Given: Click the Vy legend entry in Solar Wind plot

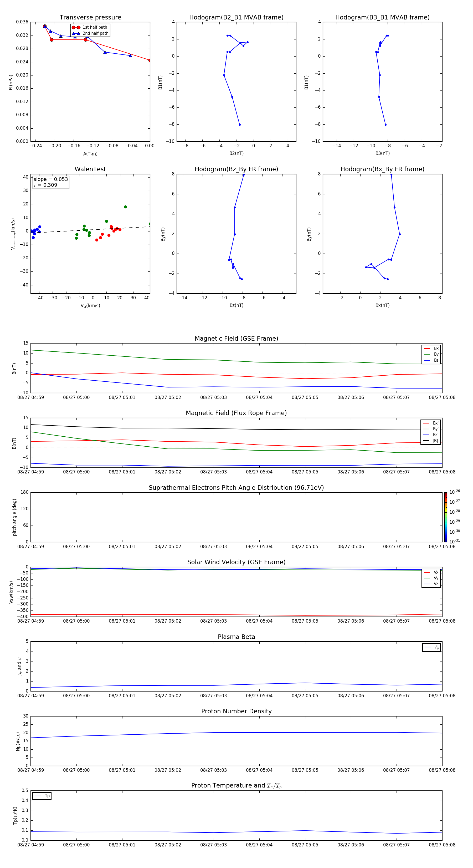Looking at the screenshot, I should (431, 578).
